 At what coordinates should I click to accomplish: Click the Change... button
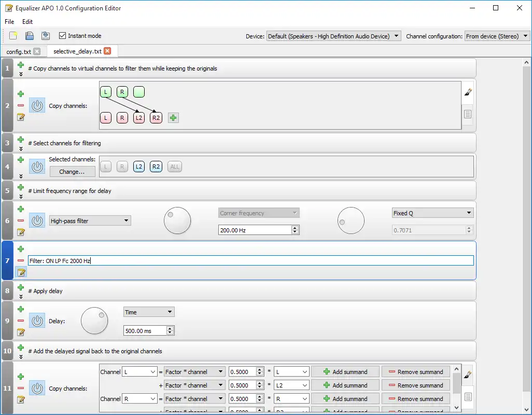(x=72, y=172)
